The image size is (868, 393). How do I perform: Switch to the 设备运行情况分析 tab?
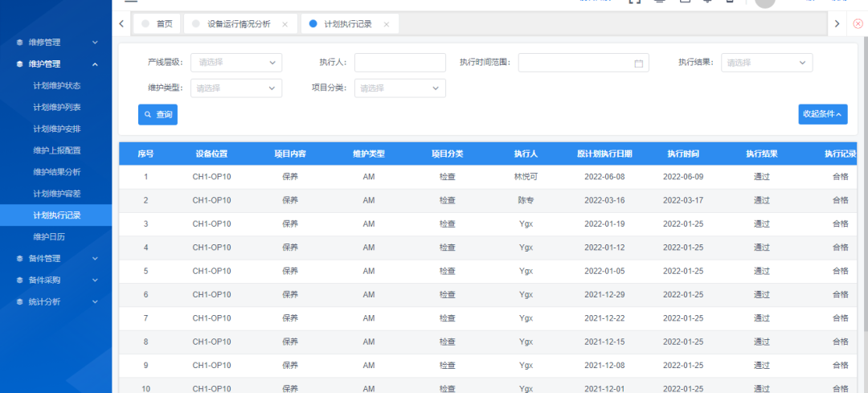point(240,24)
